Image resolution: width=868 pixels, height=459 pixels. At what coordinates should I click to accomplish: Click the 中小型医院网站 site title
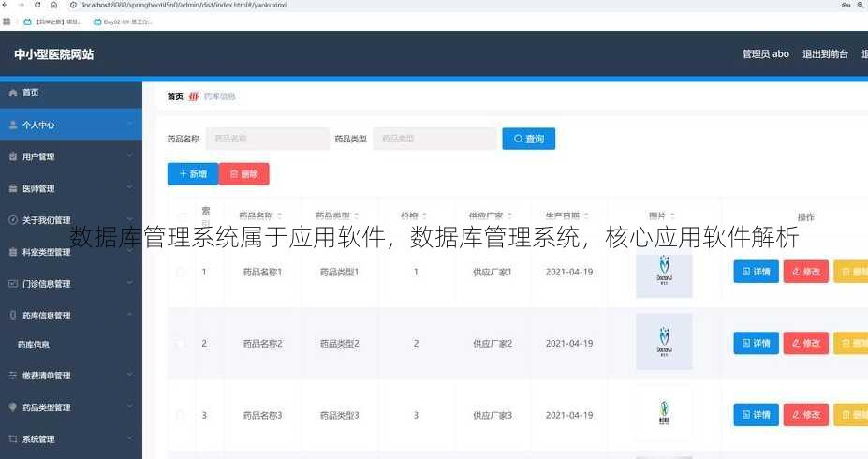(53, 54)
